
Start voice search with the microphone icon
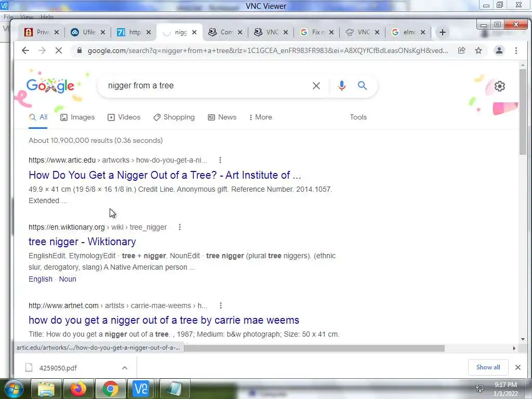pos(342,86)
